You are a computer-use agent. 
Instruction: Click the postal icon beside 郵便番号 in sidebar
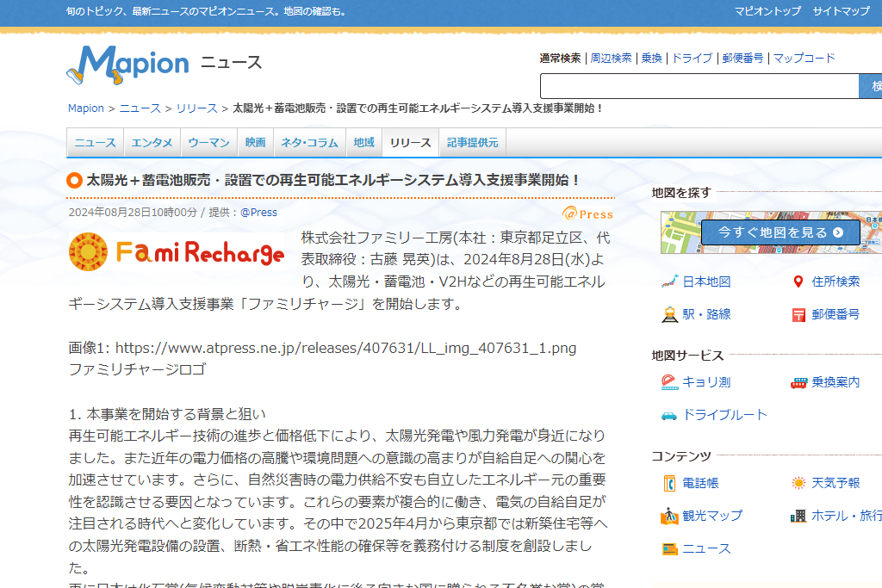[x=798, y=315]
